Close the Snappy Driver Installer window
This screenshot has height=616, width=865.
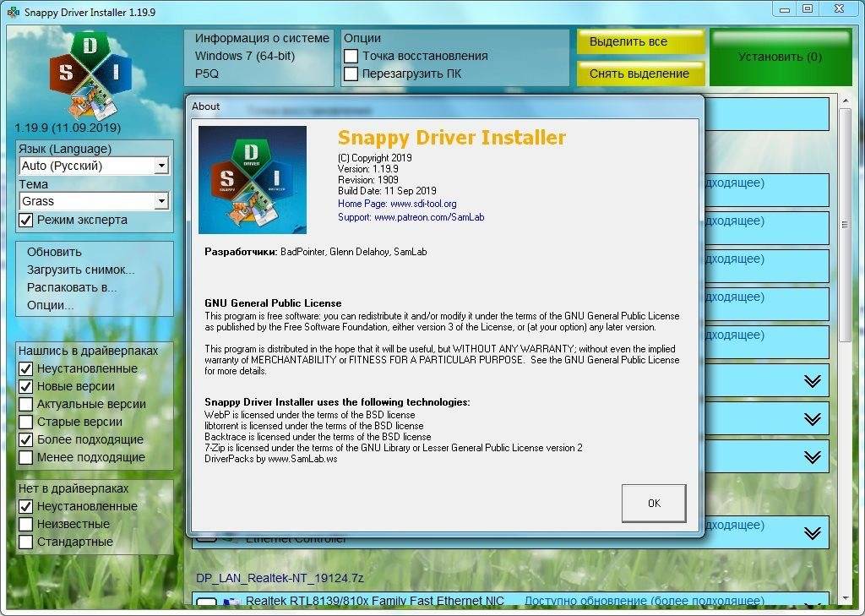839,9
